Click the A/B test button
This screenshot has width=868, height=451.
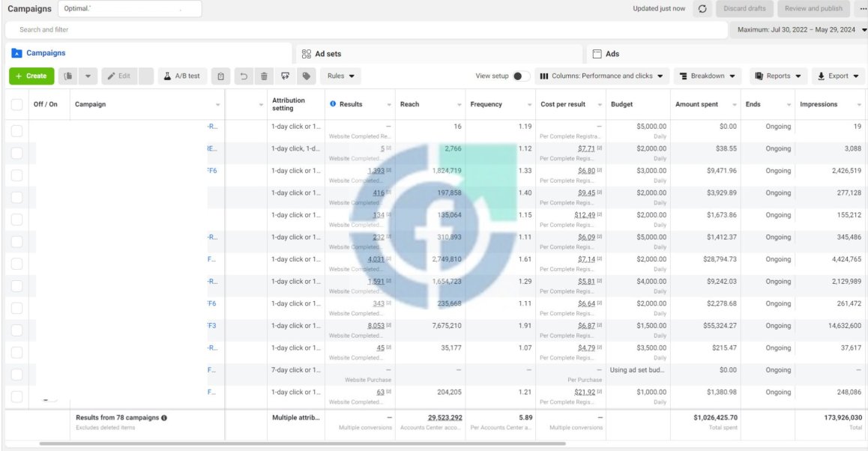(182, 76)
